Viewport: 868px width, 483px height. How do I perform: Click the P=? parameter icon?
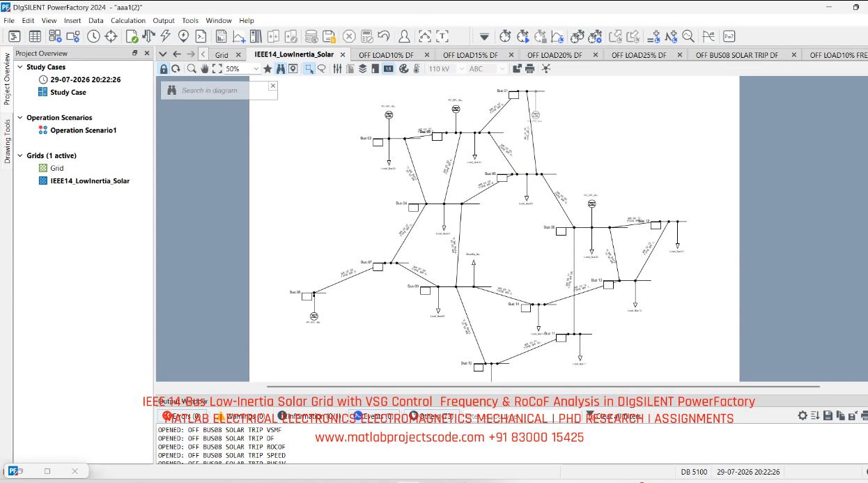(729, 36)
